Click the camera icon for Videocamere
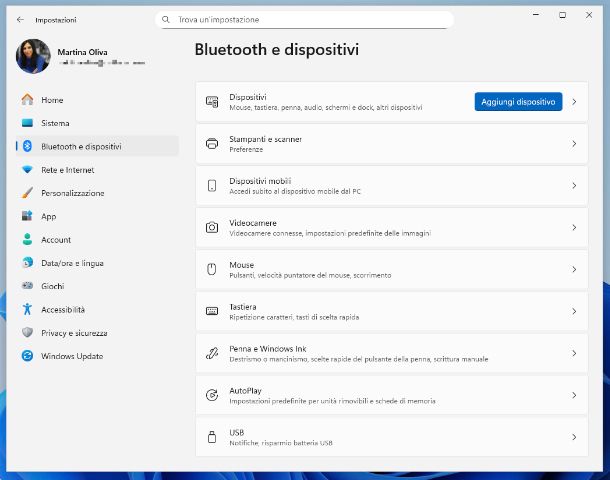Viewport: 610px width, 480px height. coord(212,228)
